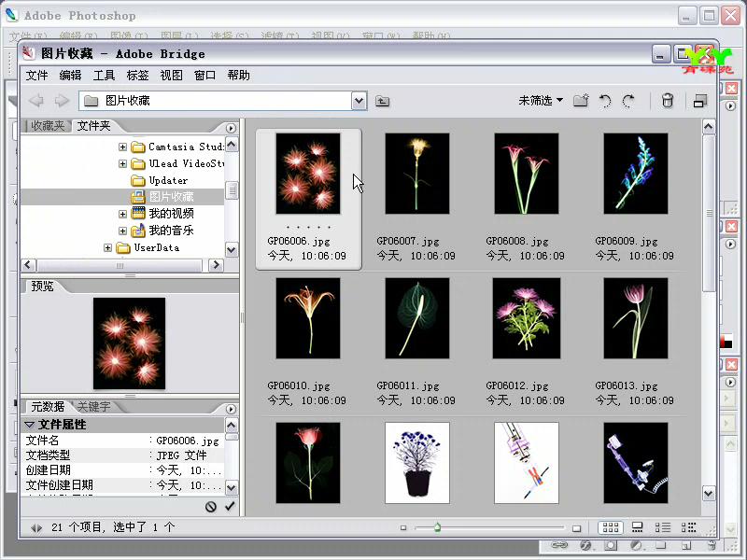Select thumbnail GP06013.jpg

pos(636,318)
